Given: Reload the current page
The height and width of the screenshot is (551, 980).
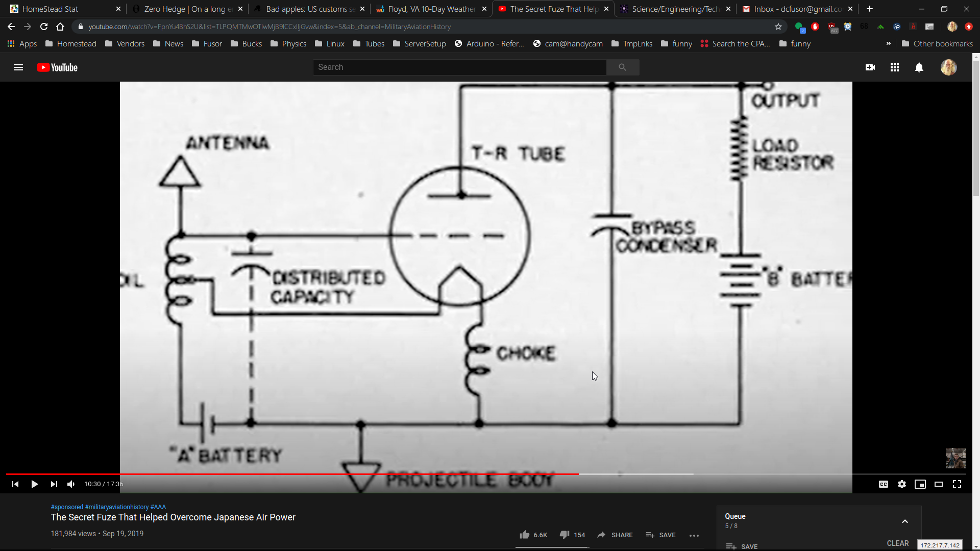Looking at the screenshot, I should 44,27.
